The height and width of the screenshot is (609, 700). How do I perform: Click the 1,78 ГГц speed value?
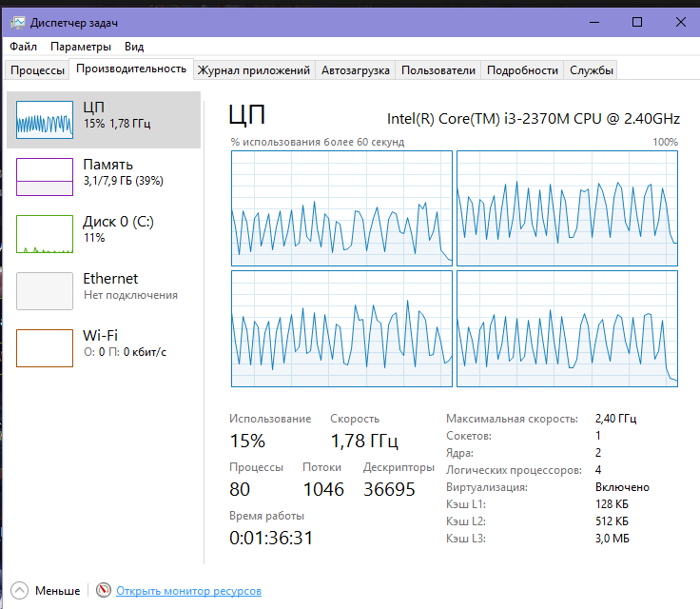364,441
